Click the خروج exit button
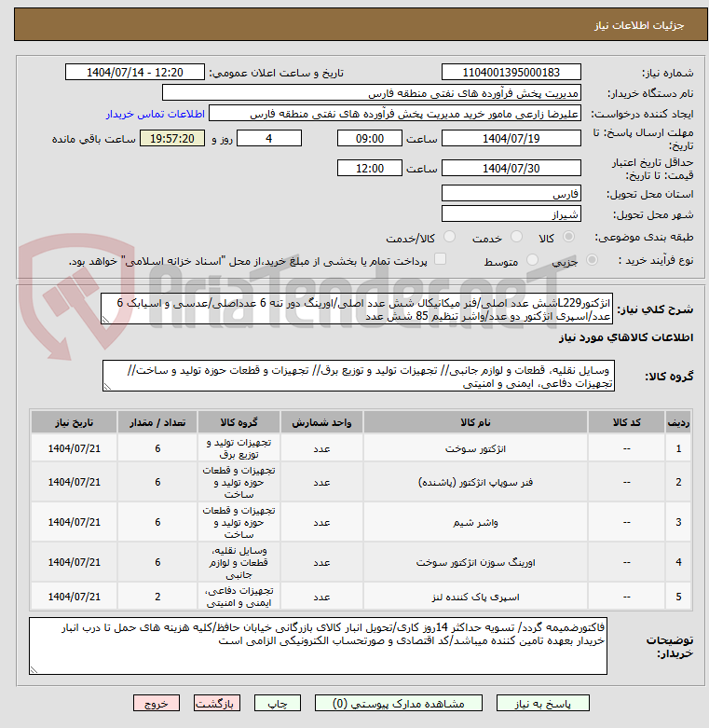 coord(157,704)
